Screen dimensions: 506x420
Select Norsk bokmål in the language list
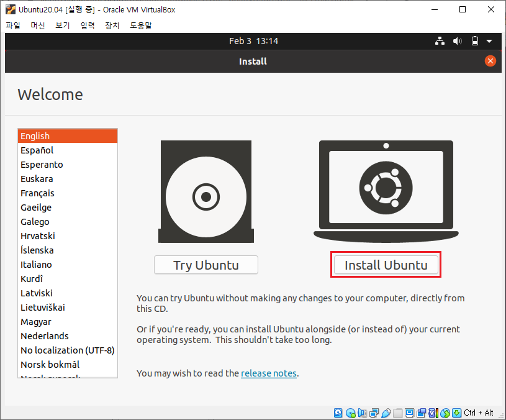(68, 365)
